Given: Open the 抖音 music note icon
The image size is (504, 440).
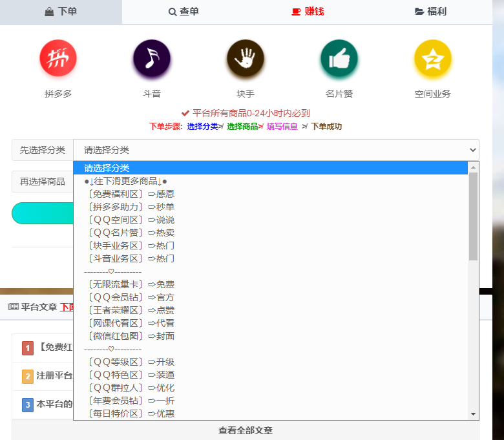Looking at the screenshot, I should pos(151,58).
